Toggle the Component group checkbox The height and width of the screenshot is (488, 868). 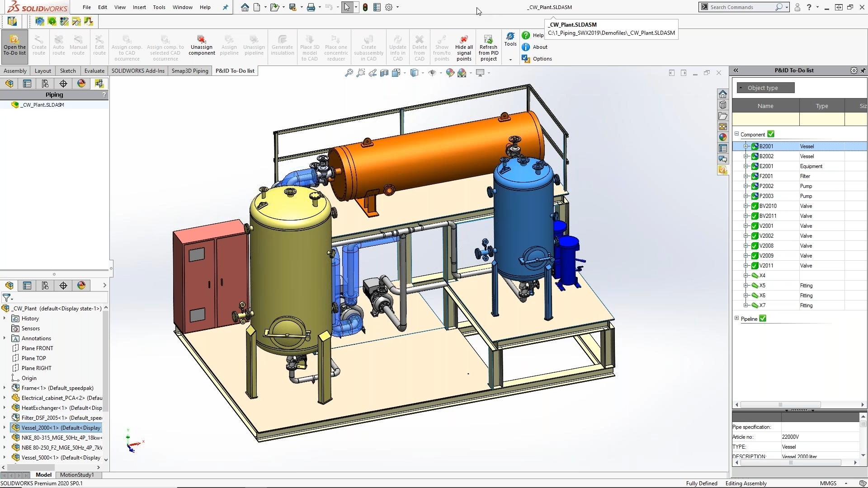pos(771,134)
